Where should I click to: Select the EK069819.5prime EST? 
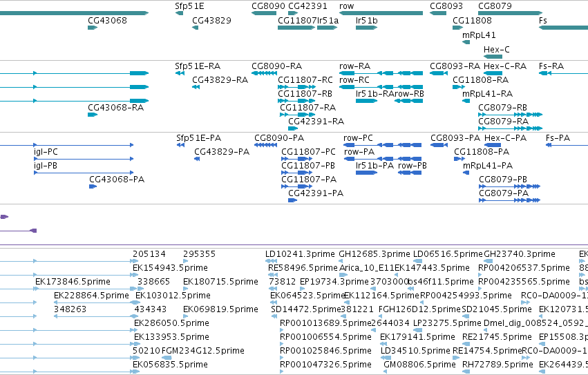pos(185,316)
